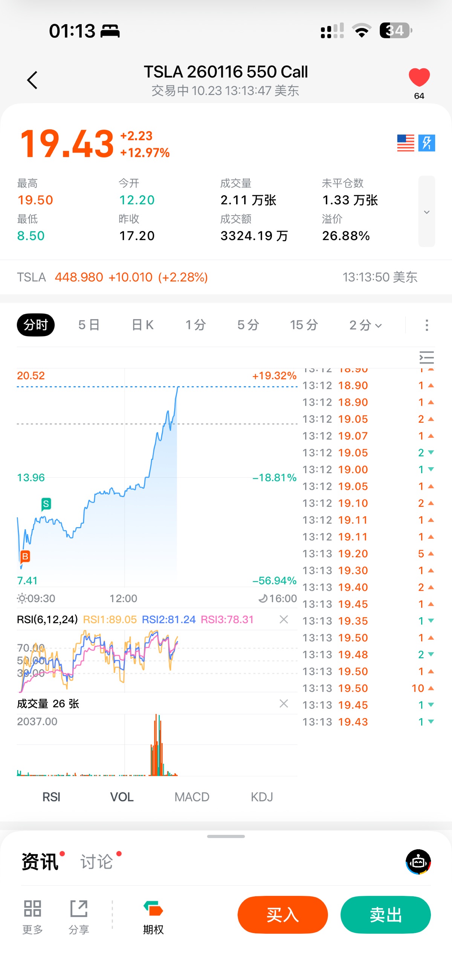
Task: Expand the quote details chevron
Action: (x=426, y=212)
